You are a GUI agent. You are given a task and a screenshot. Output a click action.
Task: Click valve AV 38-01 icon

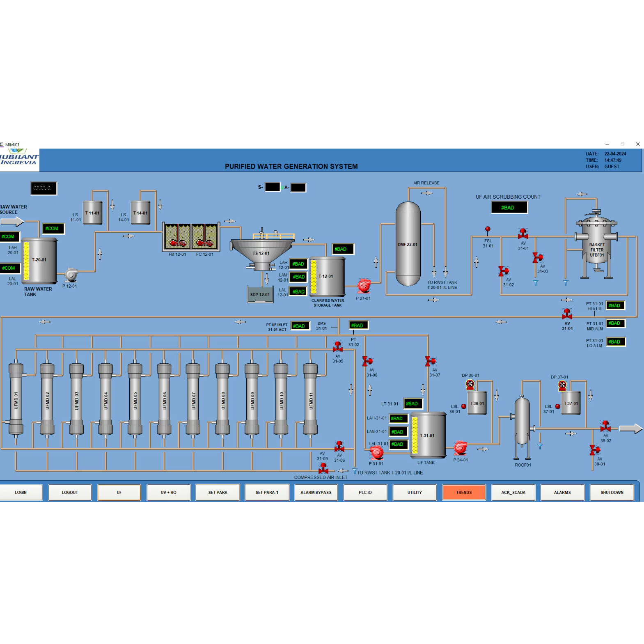click(x=595, y=450)
